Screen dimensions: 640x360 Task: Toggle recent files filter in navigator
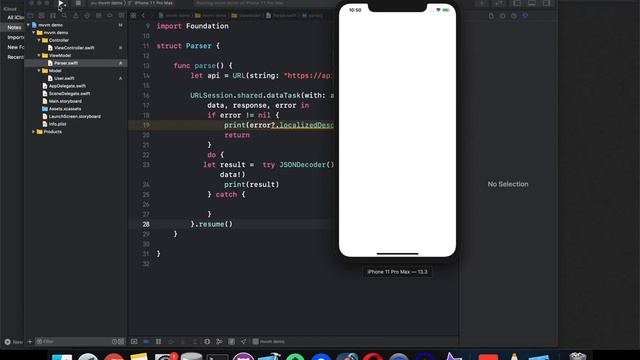coord(114,342)
